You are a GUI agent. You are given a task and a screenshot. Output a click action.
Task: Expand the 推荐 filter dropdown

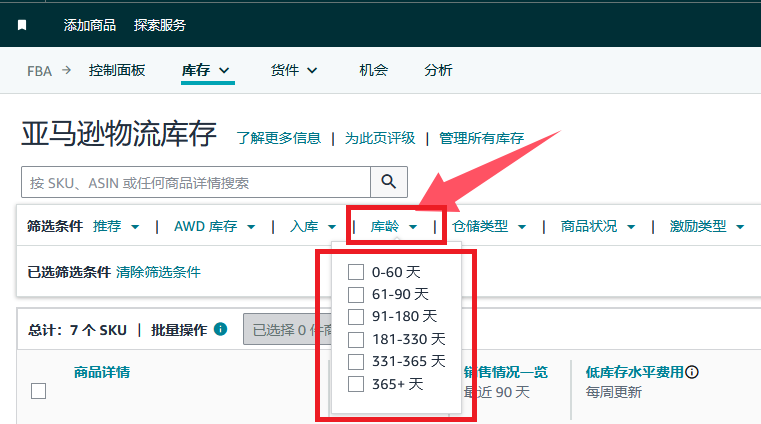pyautogui.click(x=116, y=227)
